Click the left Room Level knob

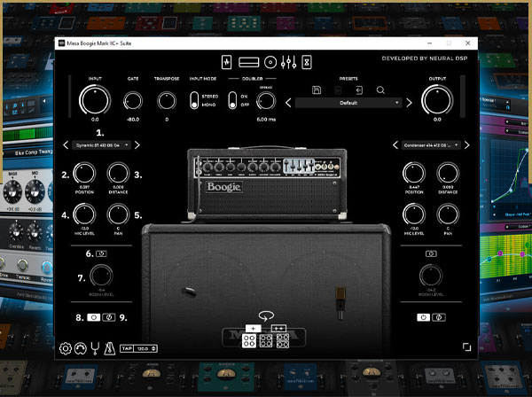[101, 276]
